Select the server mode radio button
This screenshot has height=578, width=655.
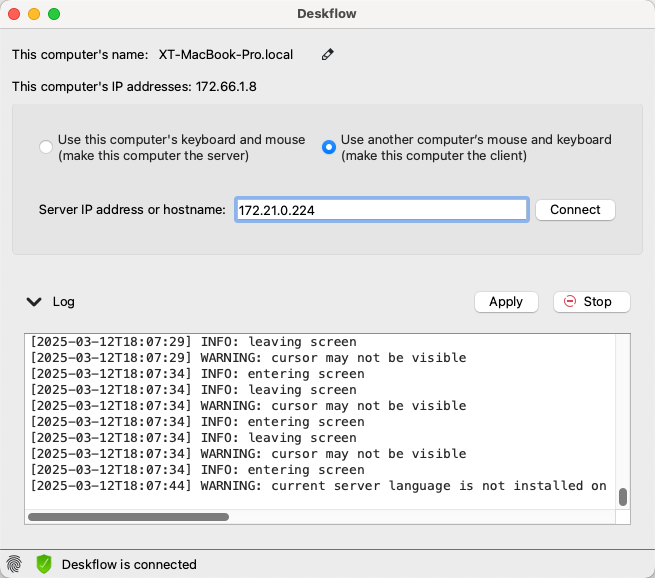tap(46, 147)
